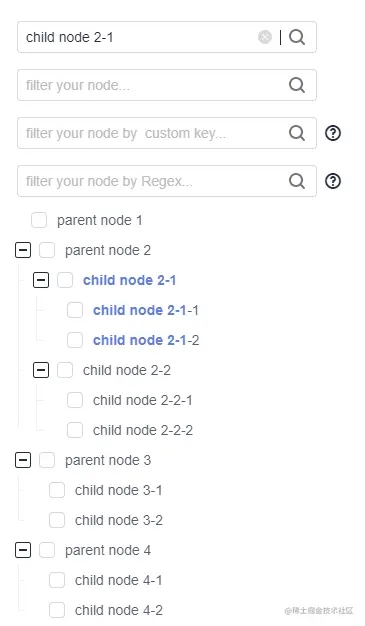Image resolution: width=365 pixels, height=626 pixels.
Task: Select the highlighted child node 2-1-2 label
Action: click(146, 340)
